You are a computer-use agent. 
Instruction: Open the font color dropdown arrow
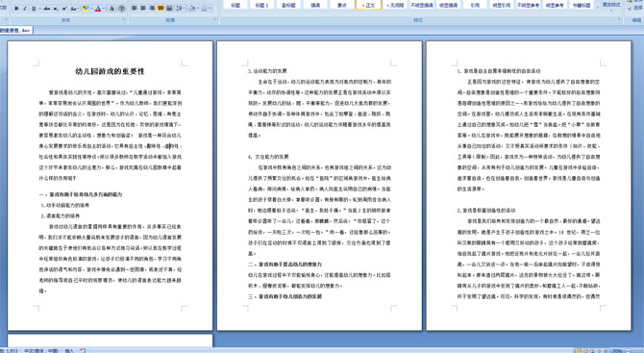coord(104,9)
